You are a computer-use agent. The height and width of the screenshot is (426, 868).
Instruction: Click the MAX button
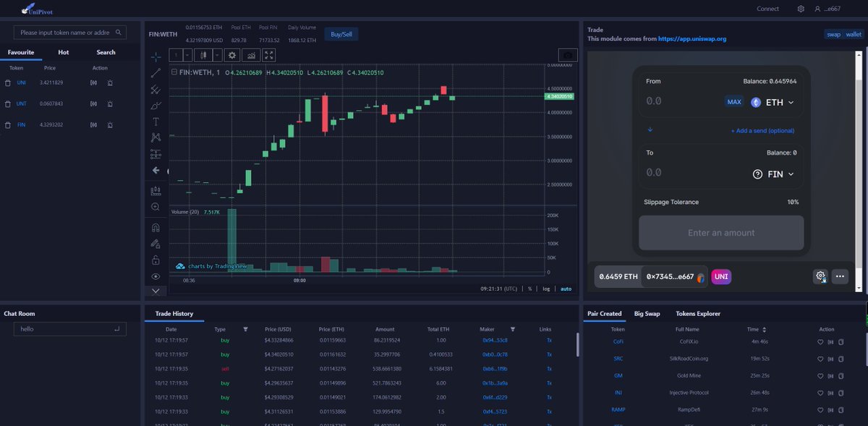tap(734, 103)
